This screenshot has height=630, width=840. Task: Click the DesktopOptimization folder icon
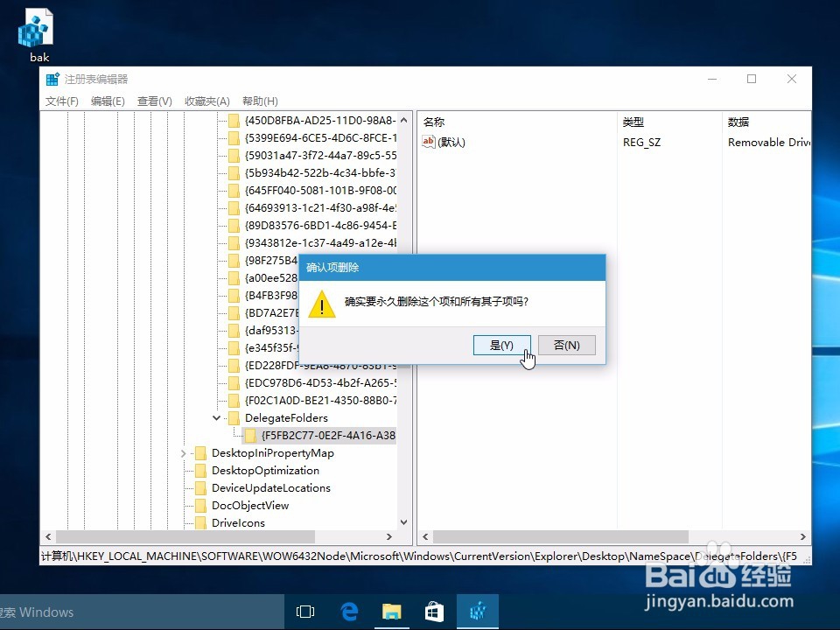[201, 471]
